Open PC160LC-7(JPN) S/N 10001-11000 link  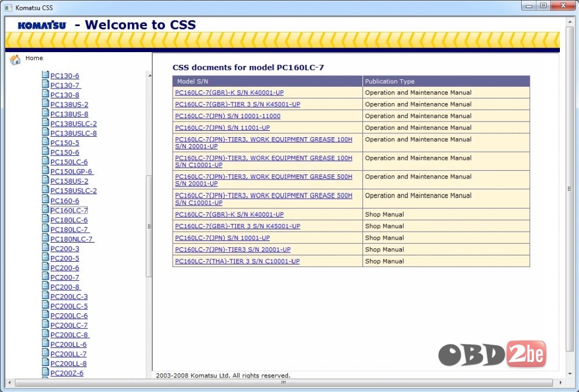[228, 116]
